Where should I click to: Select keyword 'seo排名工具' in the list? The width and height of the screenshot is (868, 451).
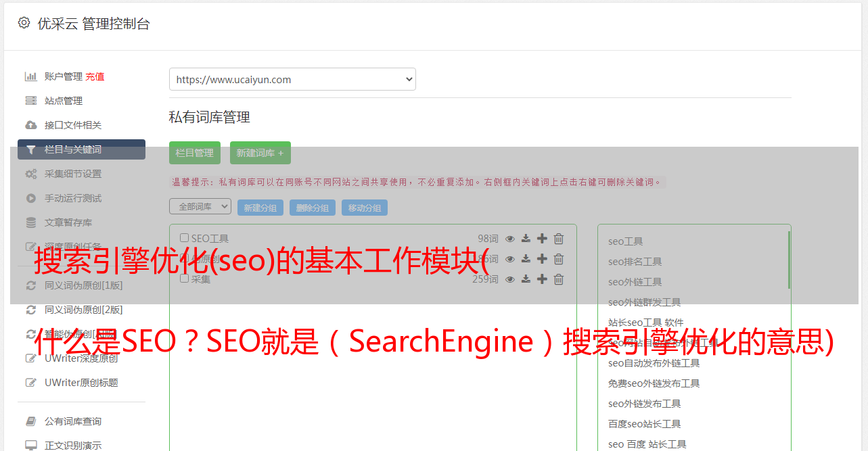pyautogui.click(x=635, y=262)
